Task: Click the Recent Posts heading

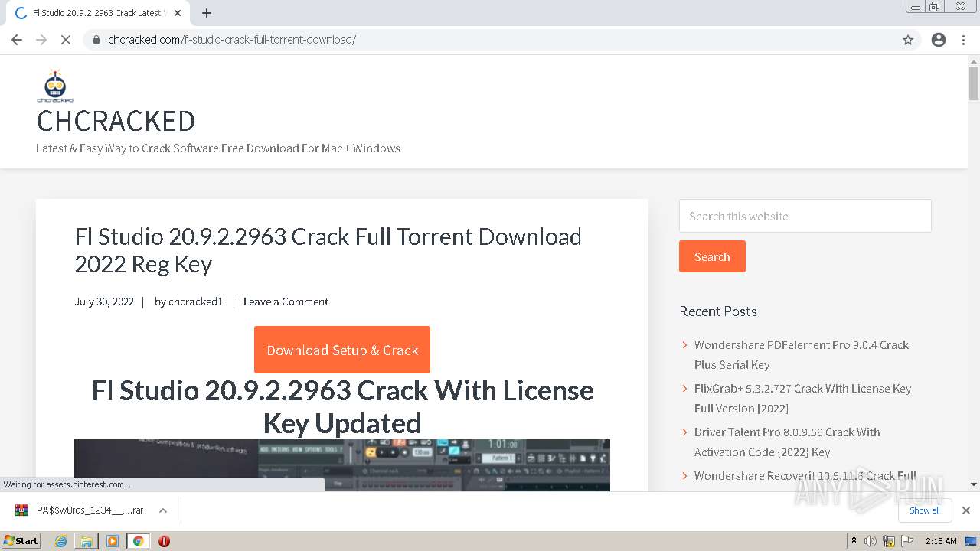Action: pos(718,311)
